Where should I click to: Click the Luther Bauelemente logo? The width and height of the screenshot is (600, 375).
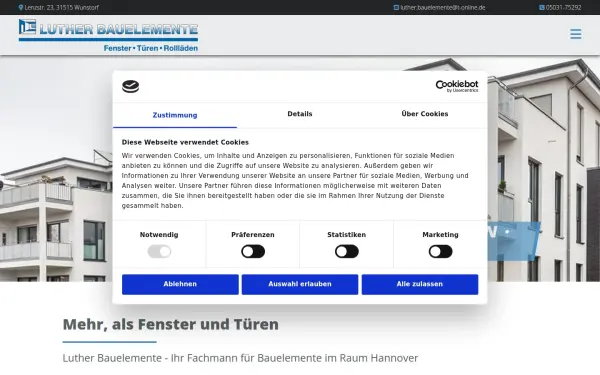pos(108,35)
